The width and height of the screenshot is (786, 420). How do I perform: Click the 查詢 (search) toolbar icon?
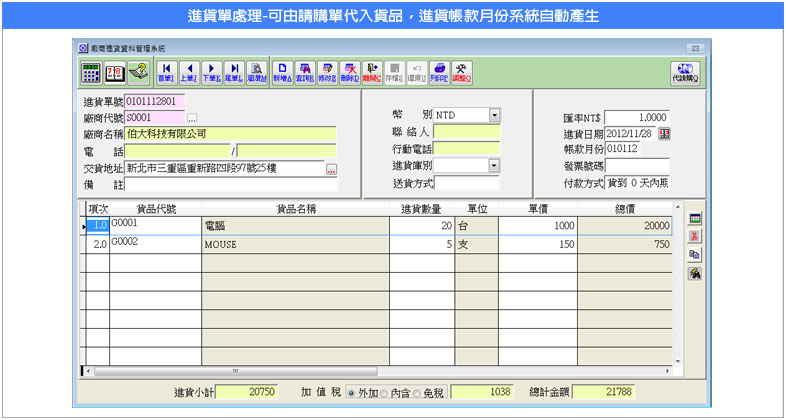[303, 71]
